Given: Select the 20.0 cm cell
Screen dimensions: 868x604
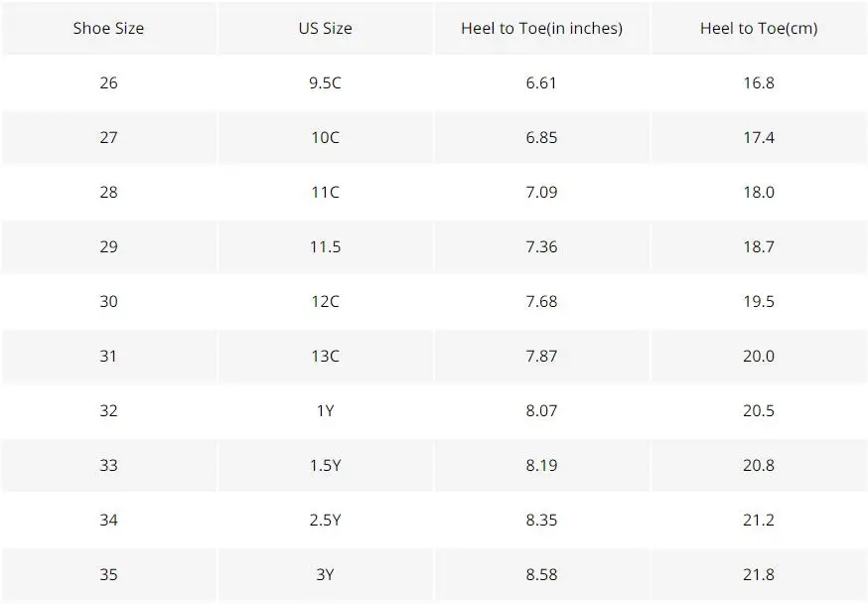Looking at the screenshot, I should pyautogui.click(x=759, y=356).
